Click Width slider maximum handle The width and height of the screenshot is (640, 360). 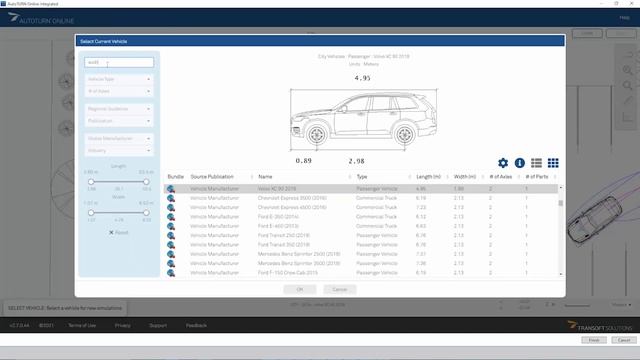146,213
